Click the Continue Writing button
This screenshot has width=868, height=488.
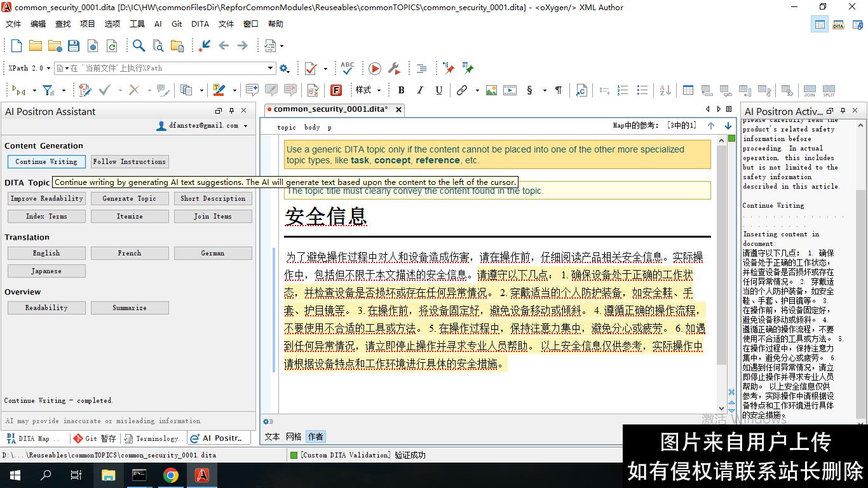[46, 161]
